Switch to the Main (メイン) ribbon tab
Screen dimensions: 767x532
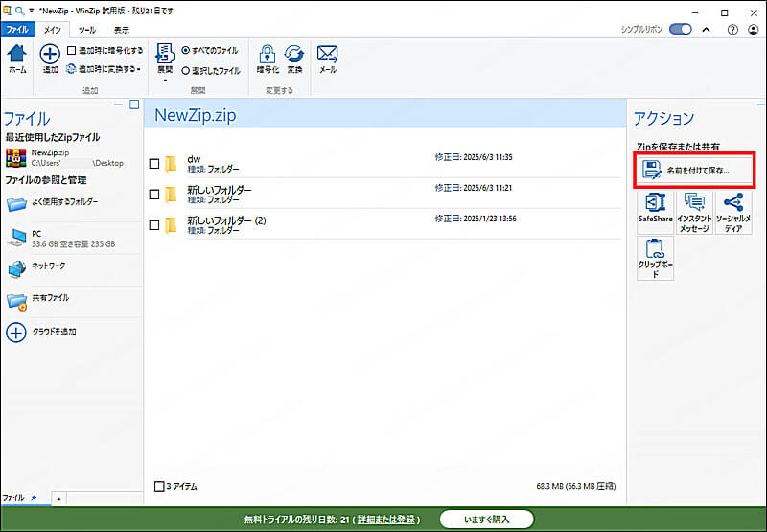[53, 30]
